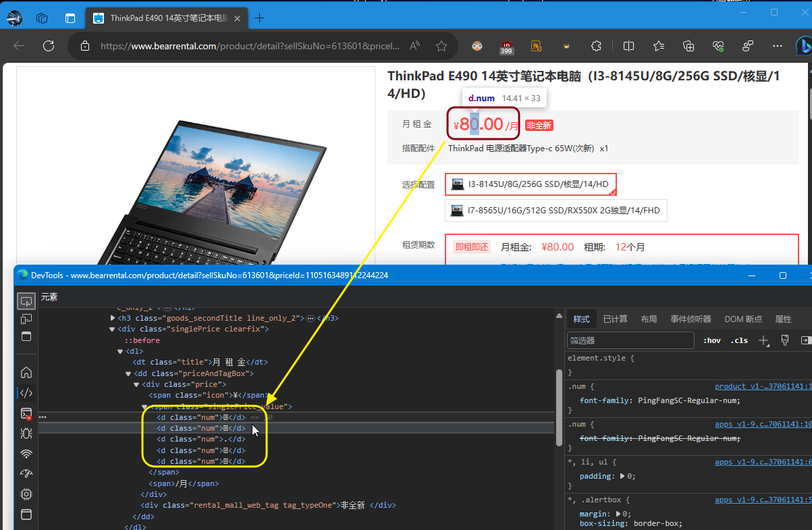Open Settings and more ellipsis
Image resolution: width=812 pixels, height=530 pixels.
(x=778, y=46)
